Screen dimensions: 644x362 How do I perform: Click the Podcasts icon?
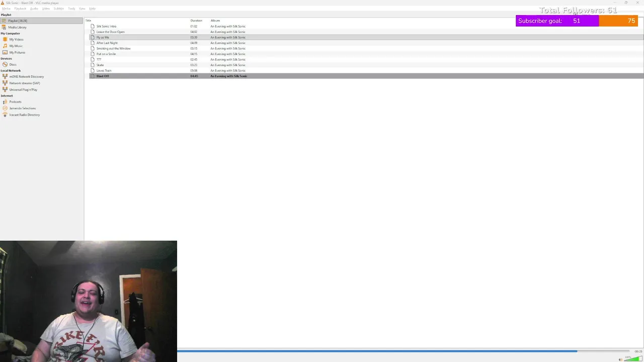5,102
